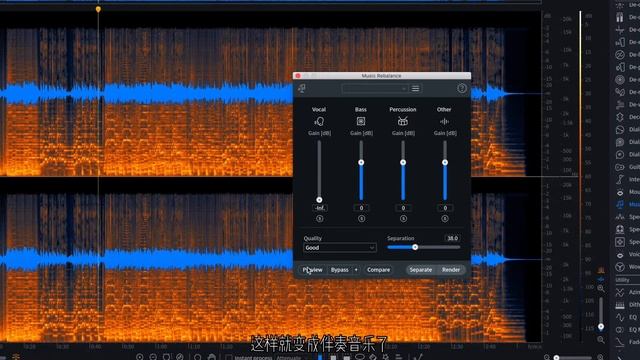
Task: Click the Separation slider handle
Action: (415, 247)
